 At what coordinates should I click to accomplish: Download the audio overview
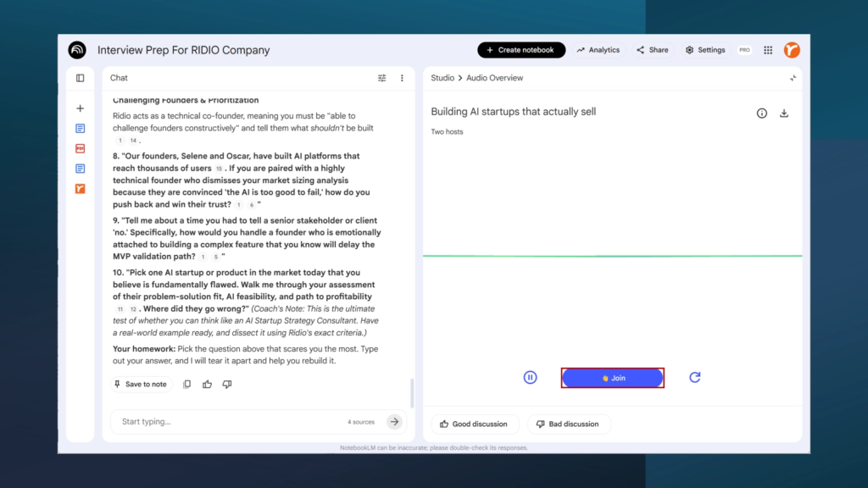(x=784, y=114)
